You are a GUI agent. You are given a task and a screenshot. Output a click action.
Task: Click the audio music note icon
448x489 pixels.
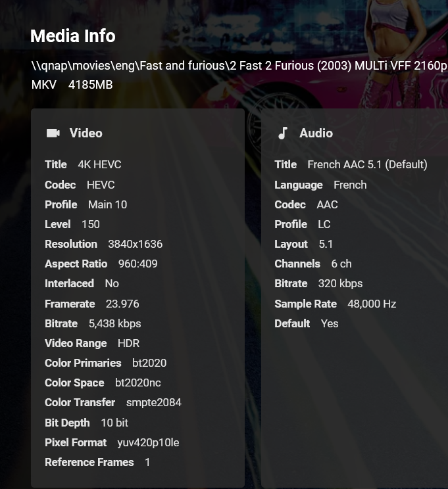[x=283, y=133]
